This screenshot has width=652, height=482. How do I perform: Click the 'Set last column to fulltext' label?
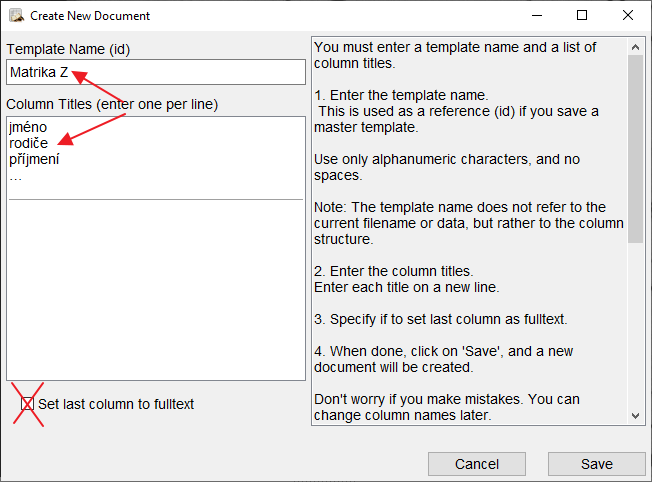(x=115, y=404)
